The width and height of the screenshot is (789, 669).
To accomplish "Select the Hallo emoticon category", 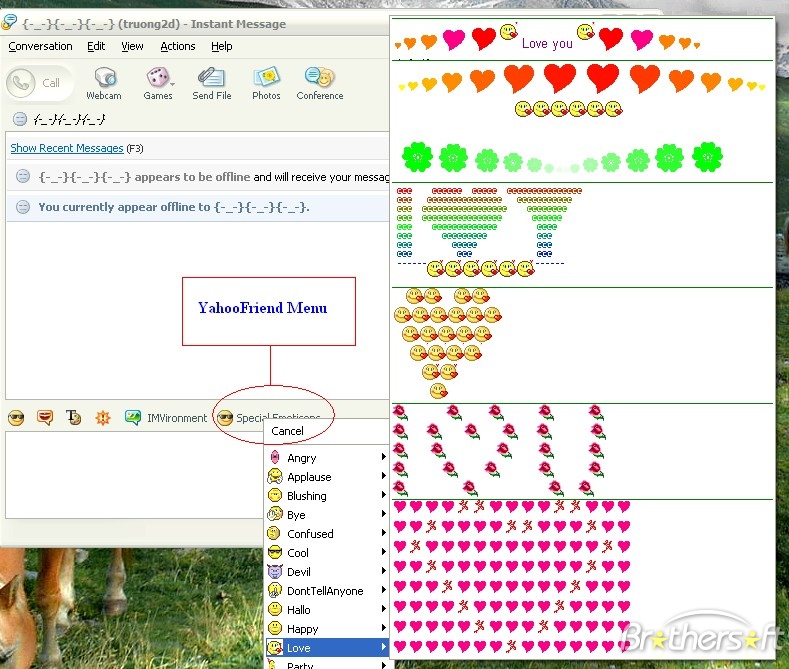I will point(327,610).
